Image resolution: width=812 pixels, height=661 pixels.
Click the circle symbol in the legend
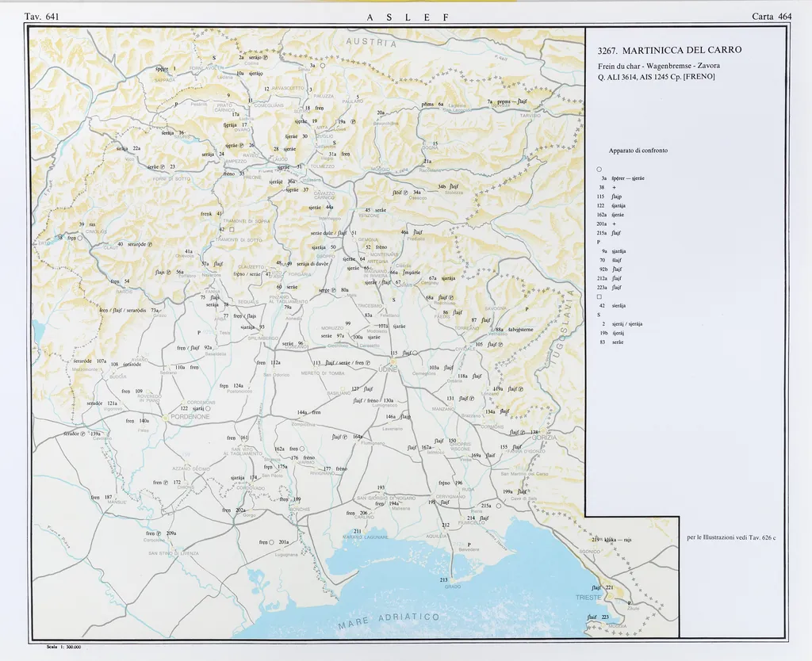pyautogui.click(x=599, y=169)
